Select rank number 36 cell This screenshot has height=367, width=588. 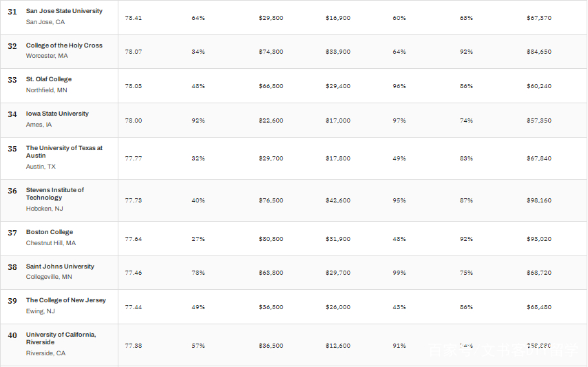point(12,191)
